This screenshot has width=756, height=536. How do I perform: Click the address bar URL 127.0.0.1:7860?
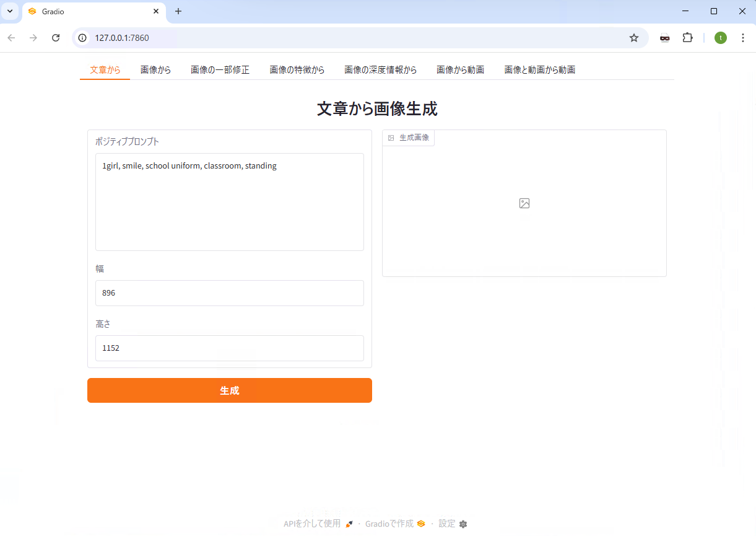point(122,38)
